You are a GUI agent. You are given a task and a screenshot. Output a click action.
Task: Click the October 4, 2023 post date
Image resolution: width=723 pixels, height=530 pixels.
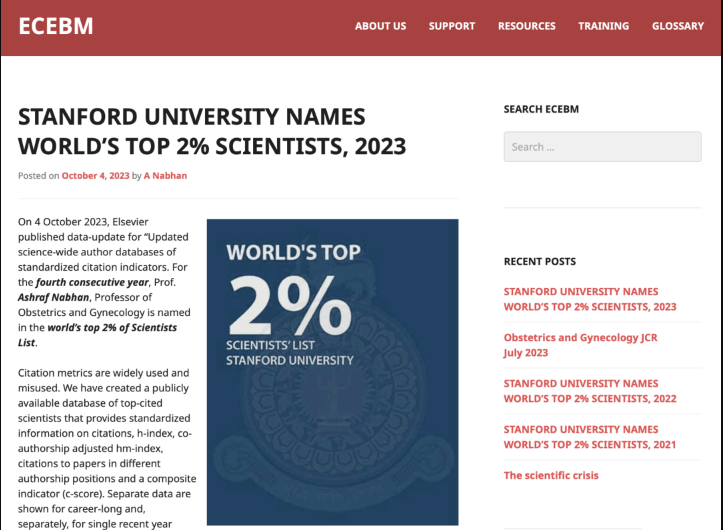tap(95, 176)
